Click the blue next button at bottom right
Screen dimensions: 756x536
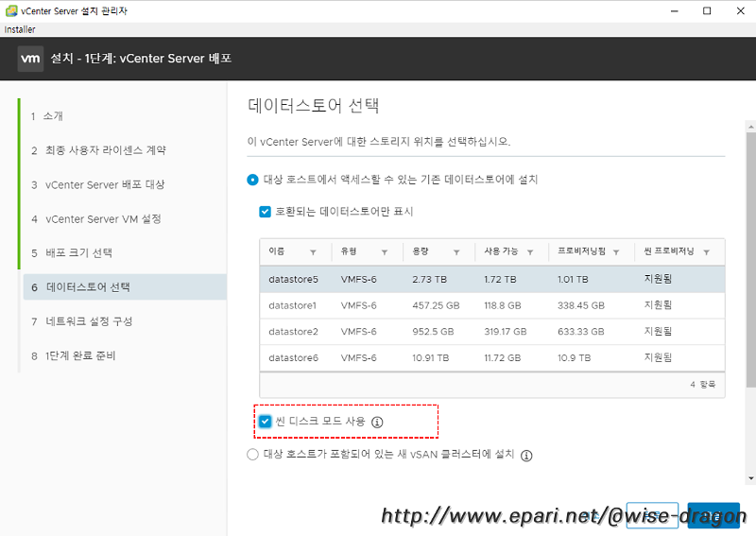(713, 515)
